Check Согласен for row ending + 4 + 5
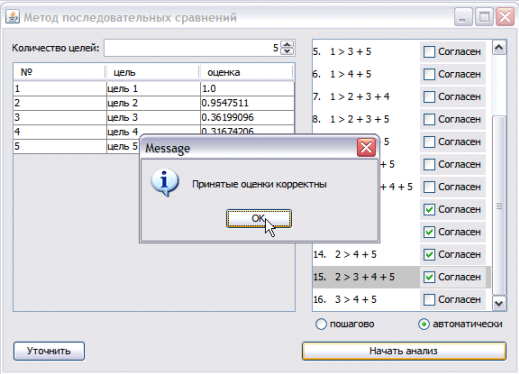Image resolution: width=519 pixels, height=374 pixels. pyautogui.click(x=429, y=187)
